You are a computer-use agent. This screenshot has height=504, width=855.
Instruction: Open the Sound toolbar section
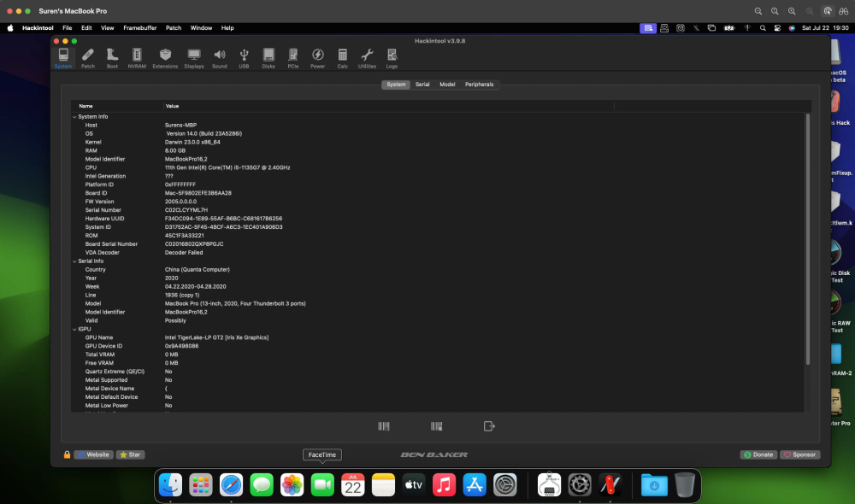click(x=219, y=58)
